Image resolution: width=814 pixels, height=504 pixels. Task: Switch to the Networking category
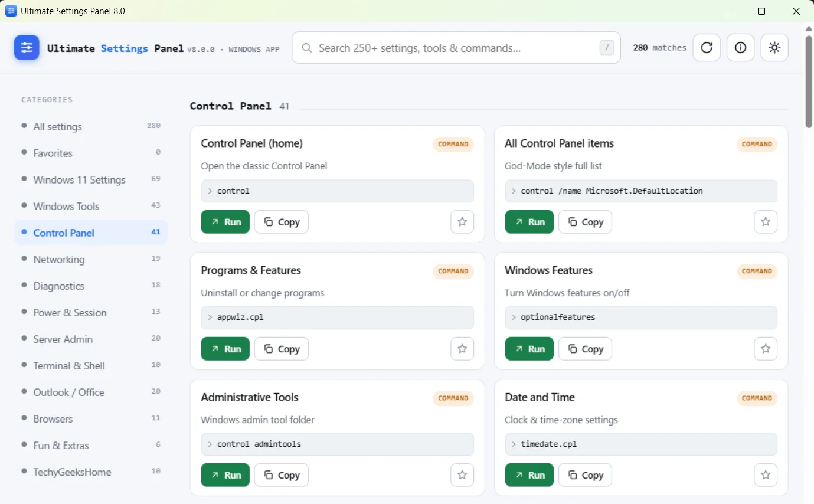pos(91,259)
